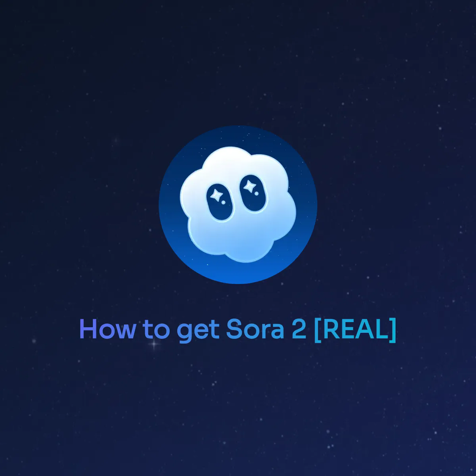Image resolution: width=476 pixels, height=476 pixels.
Task: Click the word "get" in the title
Action: 198,331
